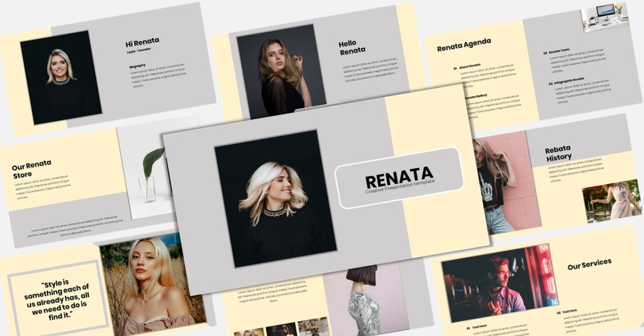Click the center slide portrait of laughing woman
This screenshot has height=336, width=644.
click(x=274, y=198)
